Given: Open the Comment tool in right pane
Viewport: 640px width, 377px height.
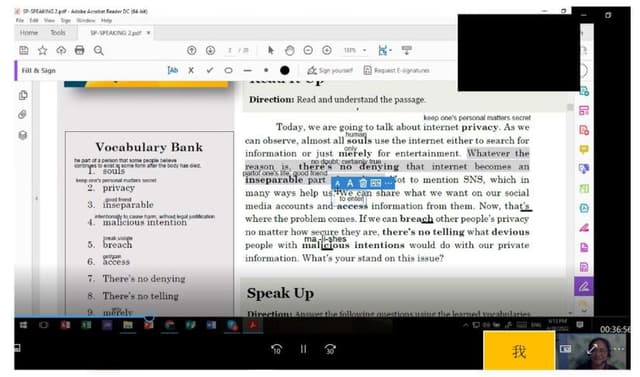Looking at the screenshot, I should click(584, 149).
